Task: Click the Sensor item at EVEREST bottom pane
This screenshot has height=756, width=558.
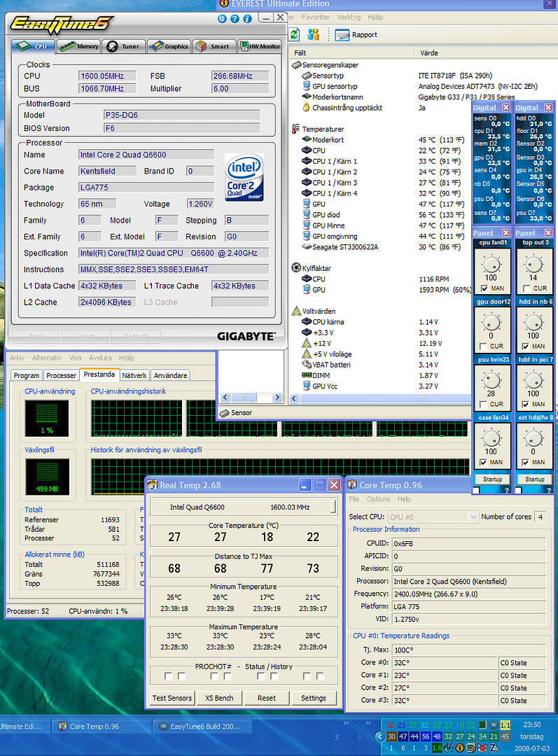Action: (235, 413)
